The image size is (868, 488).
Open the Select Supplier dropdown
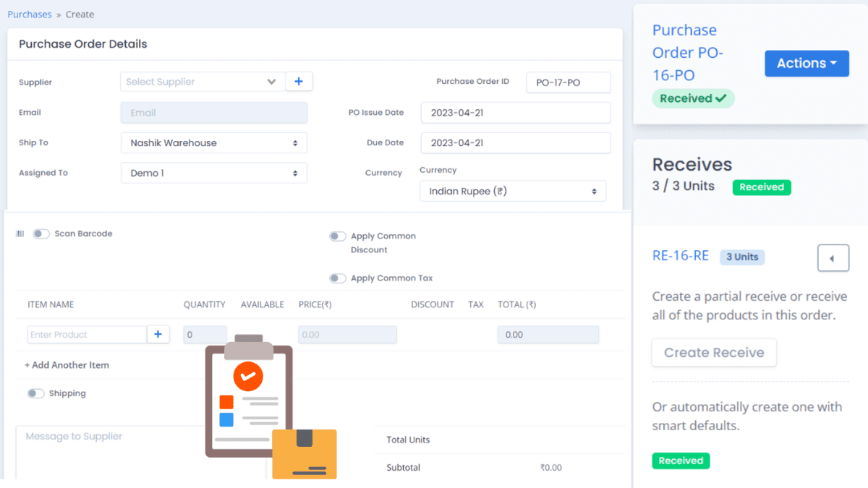tap(201, 82)
